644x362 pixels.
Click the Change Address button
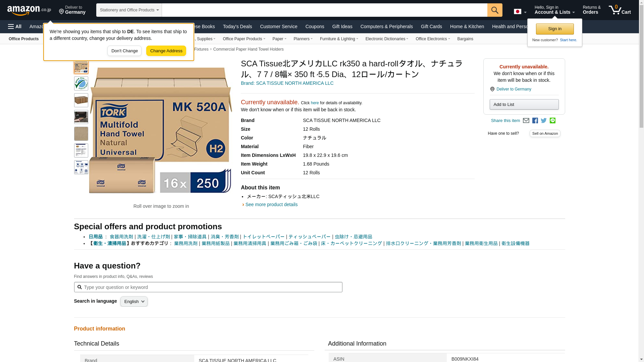166,51
